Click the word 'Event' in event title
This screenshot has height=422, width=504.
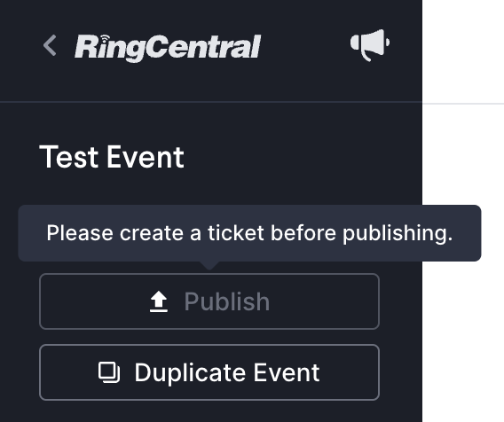pyautogui.click(x=146, y=157)
